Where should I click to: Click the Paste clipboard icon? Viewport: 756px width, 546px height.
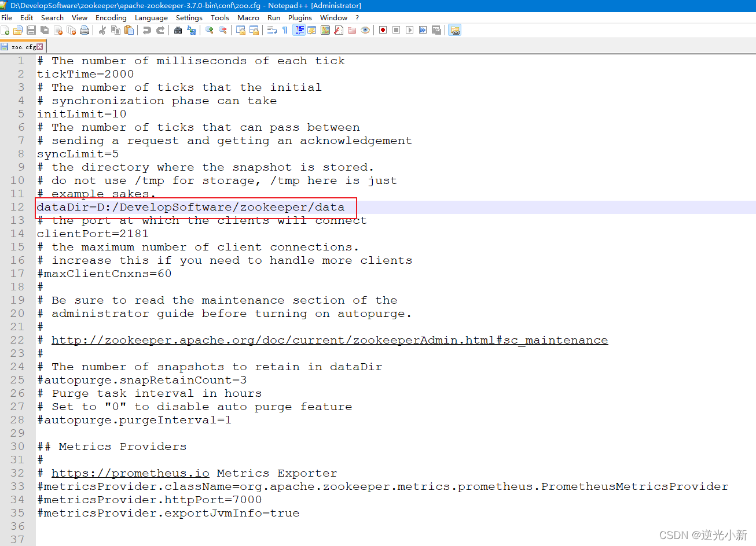[129, 30]
